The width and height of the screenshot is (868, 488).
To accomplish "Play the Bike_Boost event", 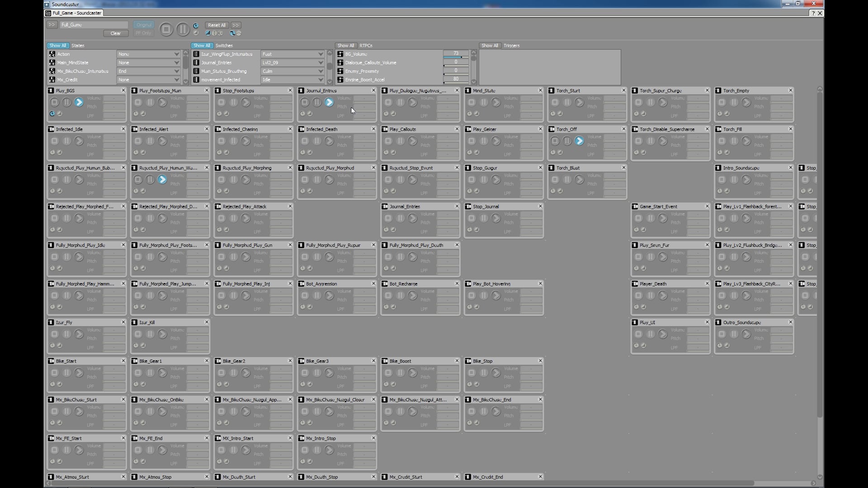I will coord(412,373).
